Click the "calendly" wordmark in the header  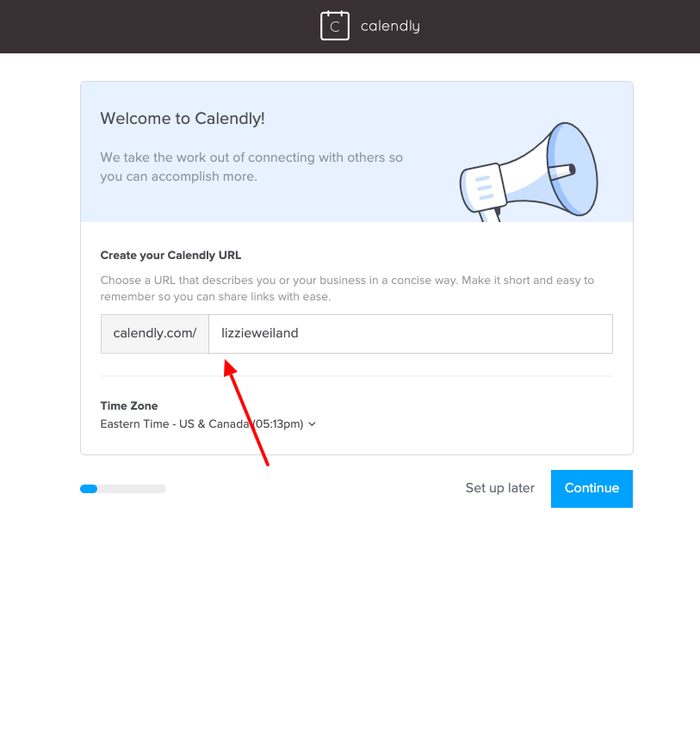(x=389, y=26)
